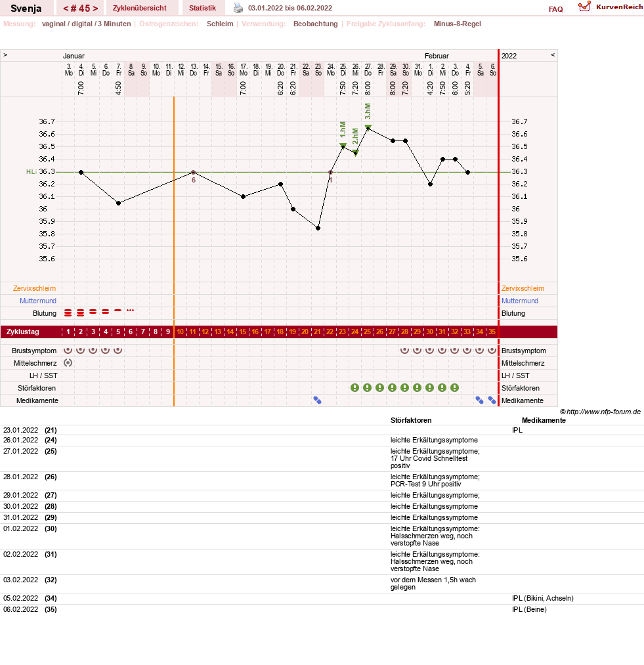The height and width of the screenshot is (665, 644).
Task: Click the bleeding icon on cycle day 3
Action: (x=93, y=312)
